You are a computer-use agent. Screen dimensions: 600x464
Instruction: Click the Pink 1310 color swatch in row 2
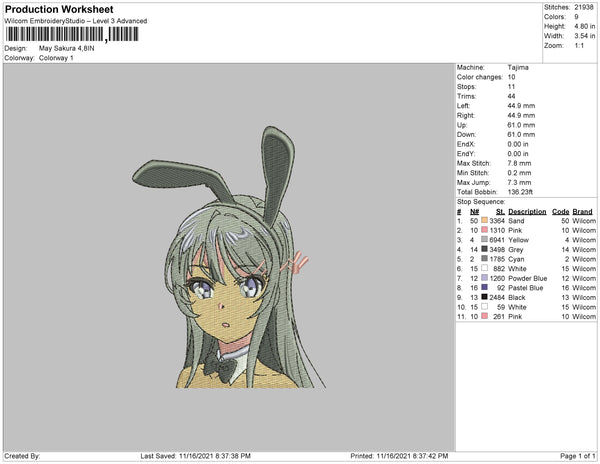pos(484,230)
